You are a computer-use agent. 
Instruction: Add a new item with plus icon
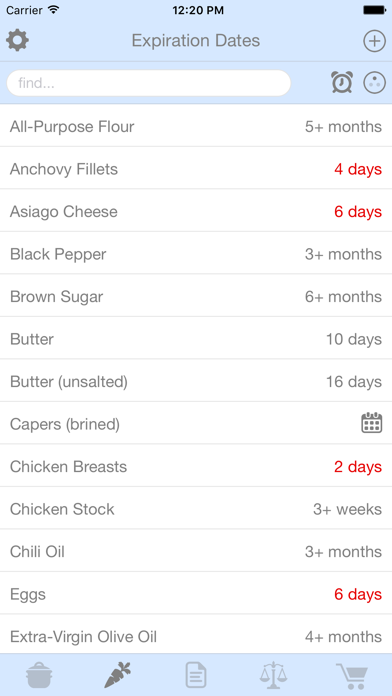[x=374, y=41]
